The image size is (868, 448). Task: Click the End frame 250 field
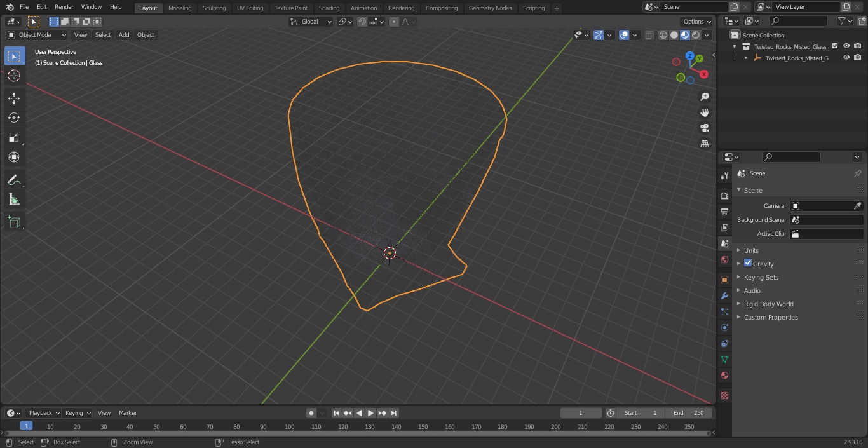point(689,413)
